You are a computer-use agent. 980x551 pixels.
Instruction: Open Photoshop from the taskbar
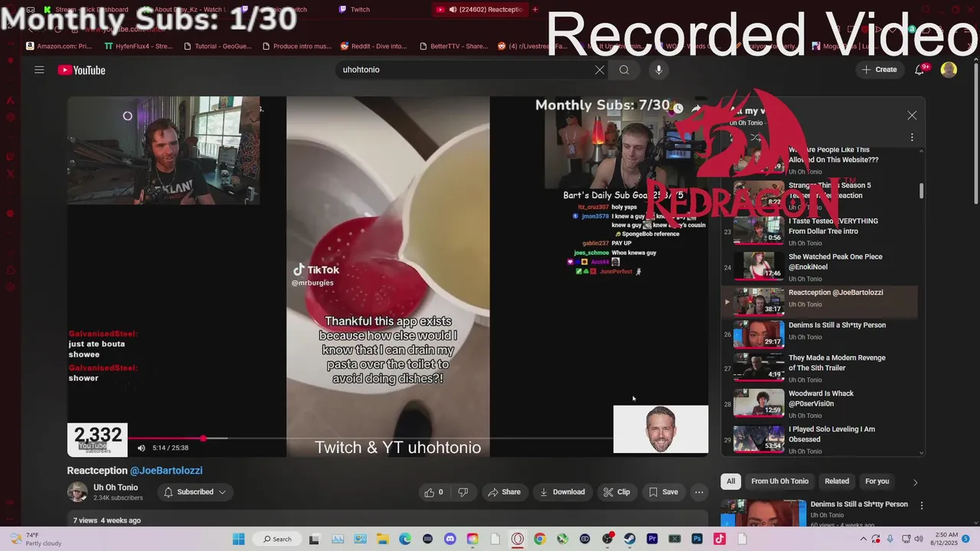click(x=697, y=539)
